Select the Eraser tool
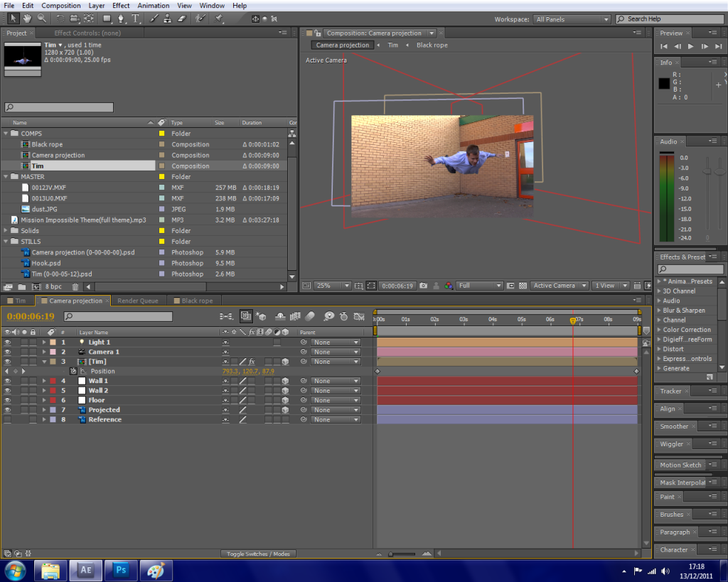The width and height of the screenshot is (728, 582). point(182,18)
